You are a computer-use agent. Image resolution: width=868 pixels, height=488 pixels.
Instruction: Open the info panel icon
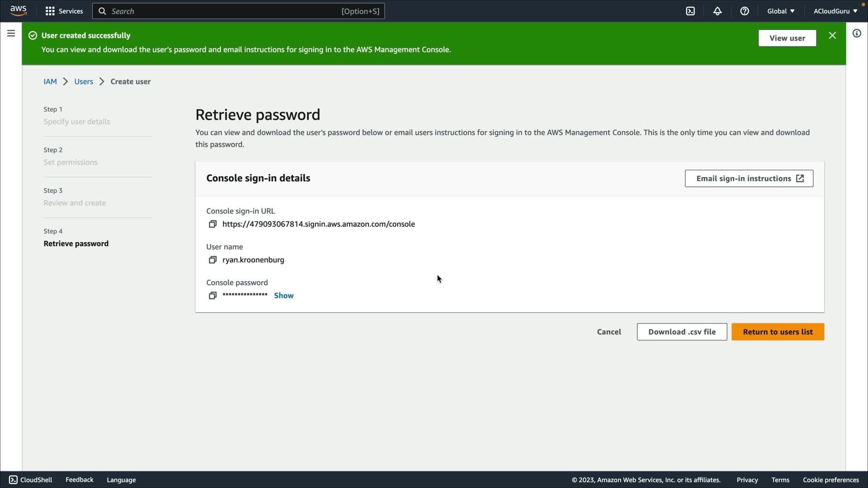(x=857, y=33)
